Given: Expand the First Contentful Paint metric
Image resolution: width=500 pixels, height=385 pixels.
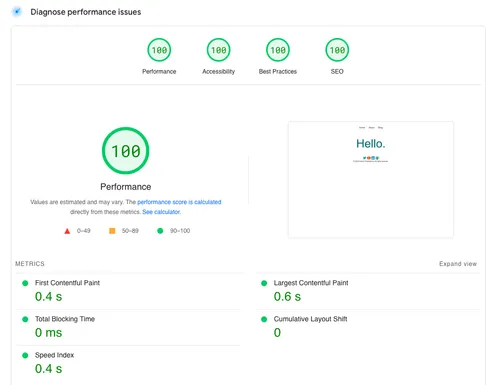Looking at the screenshot, I should coord(128,291).
